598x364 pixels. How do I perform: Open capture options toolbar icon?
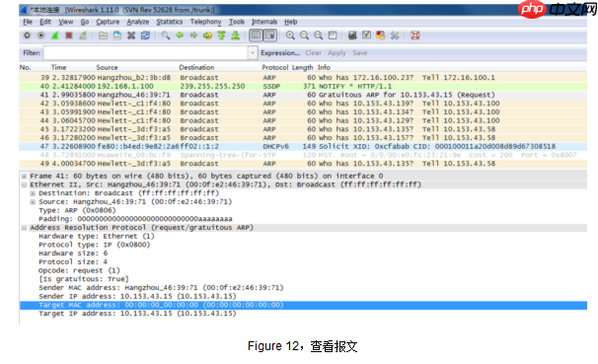click(x=40, y=36)
